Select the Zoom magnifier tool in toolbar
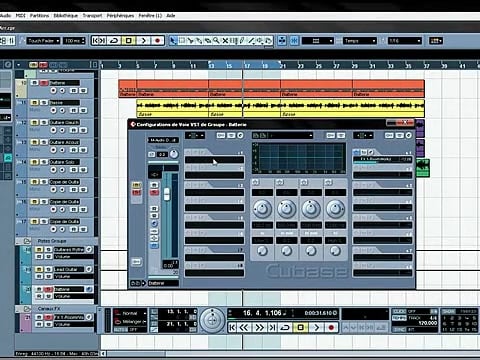 216,41
